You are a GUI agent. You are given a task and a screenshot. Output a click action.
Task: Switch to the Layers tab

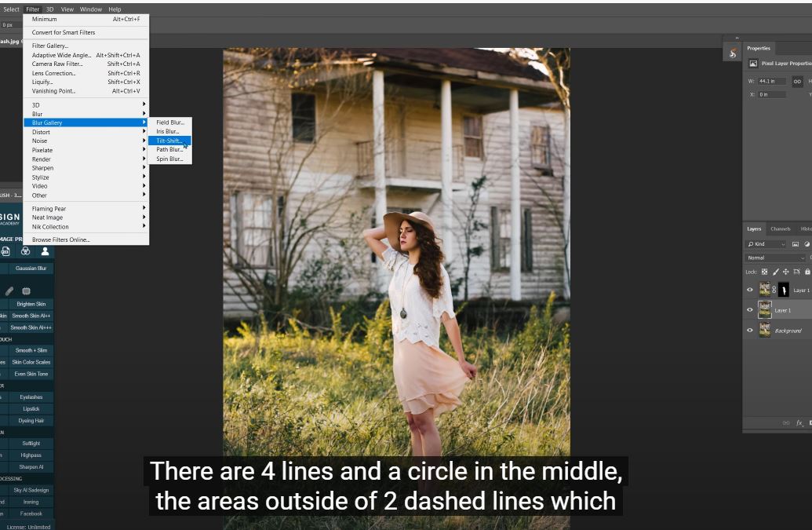tap(754, 229)
